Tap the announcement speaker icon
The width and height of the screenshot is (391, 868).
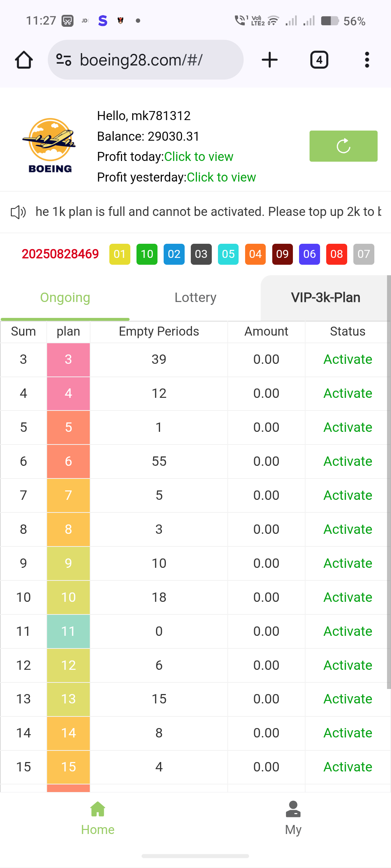(x=18, y=212)
